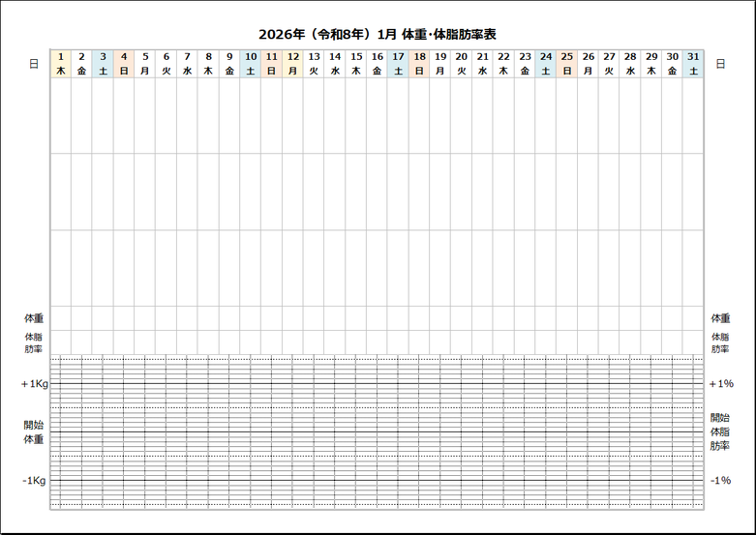Viewport: 756px width, 535px height.
Task: Select day 28 (水) column header
Action: point(630,64)
